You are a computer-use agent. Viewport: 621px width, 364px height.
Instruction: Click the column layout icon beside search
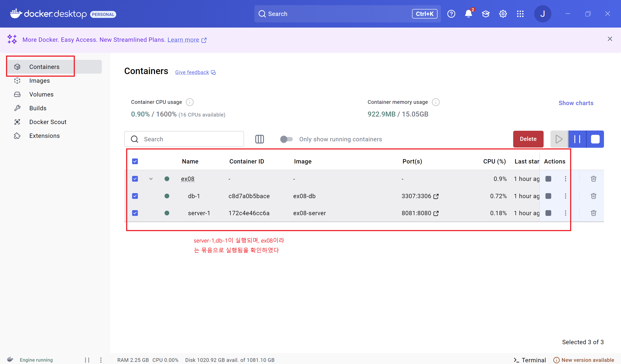tap(259, 139)
